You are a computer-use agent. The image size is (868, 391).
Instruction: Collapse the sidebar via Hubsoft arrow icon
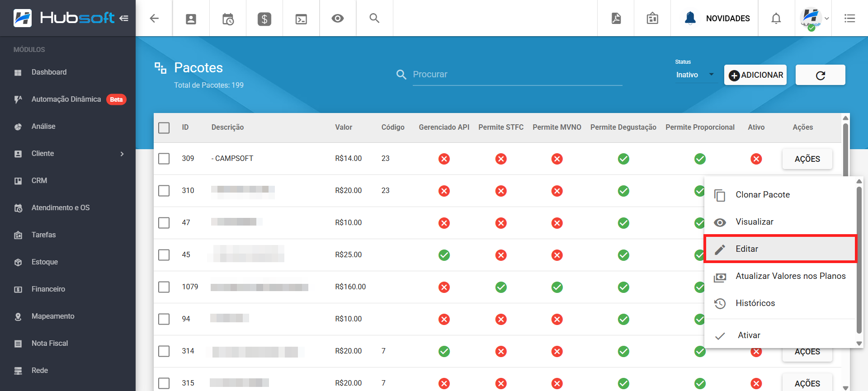pos(124,18)
